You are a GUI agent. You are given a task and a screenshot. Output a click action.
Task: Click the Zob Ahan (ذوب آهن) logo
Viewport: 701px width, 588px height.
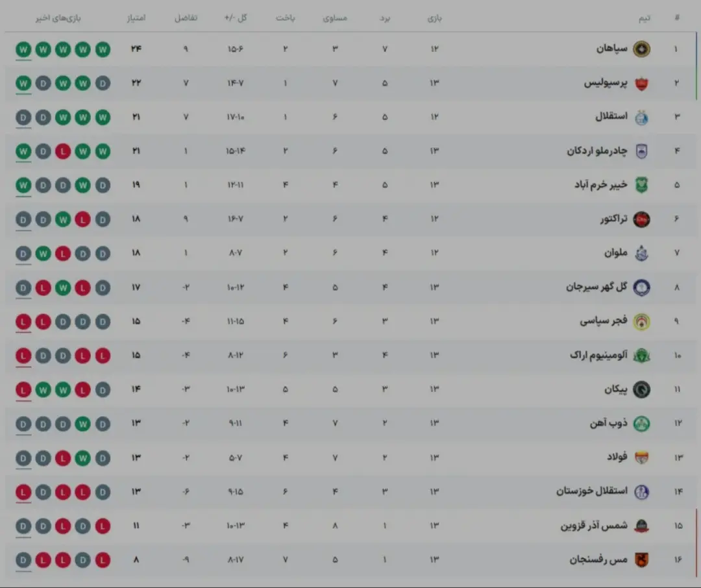click(x=641, y=423)
